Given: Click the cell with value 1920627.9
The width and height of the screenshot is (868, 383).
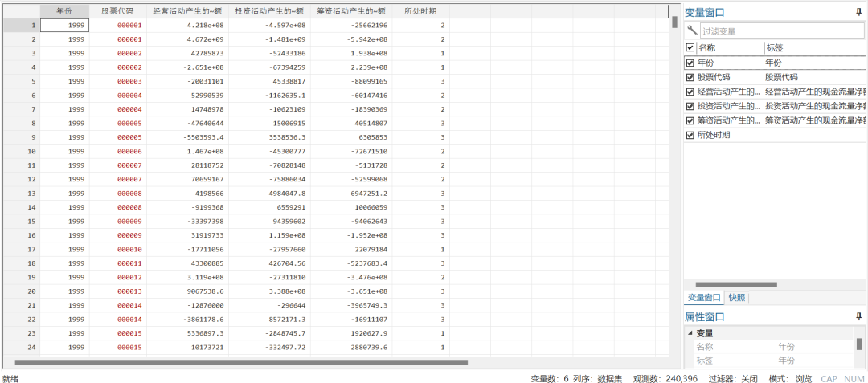Looking at the screenshot, I should pos(351,334).
